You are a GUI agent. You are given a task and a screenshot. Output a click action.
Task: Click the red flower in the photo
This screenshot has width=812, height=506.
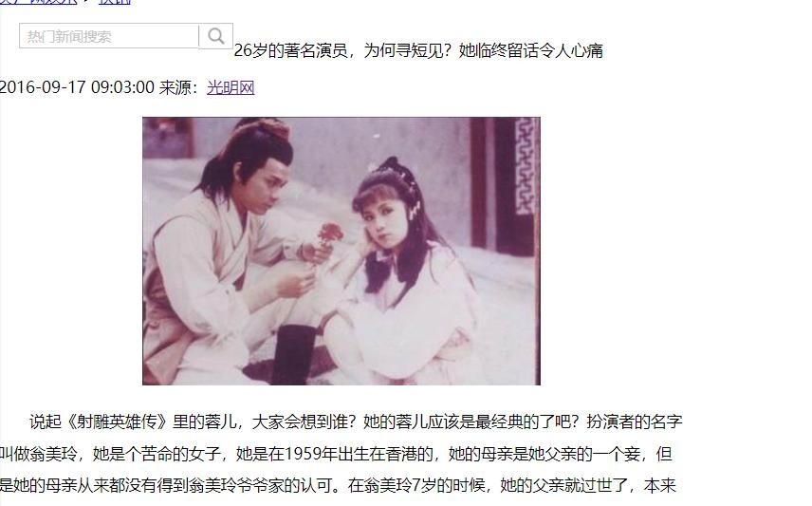point(330,234)
